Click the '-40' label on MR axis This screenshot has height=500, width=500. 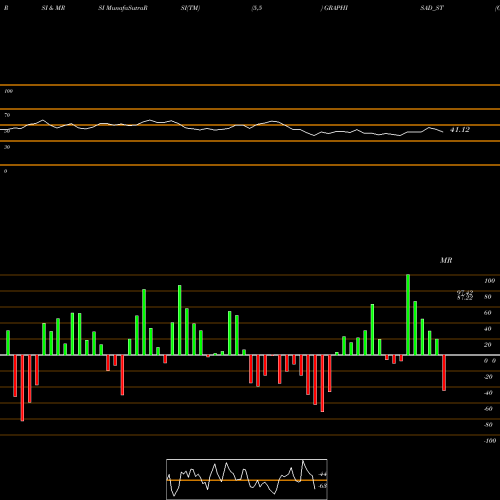click(x=488, y=393)
